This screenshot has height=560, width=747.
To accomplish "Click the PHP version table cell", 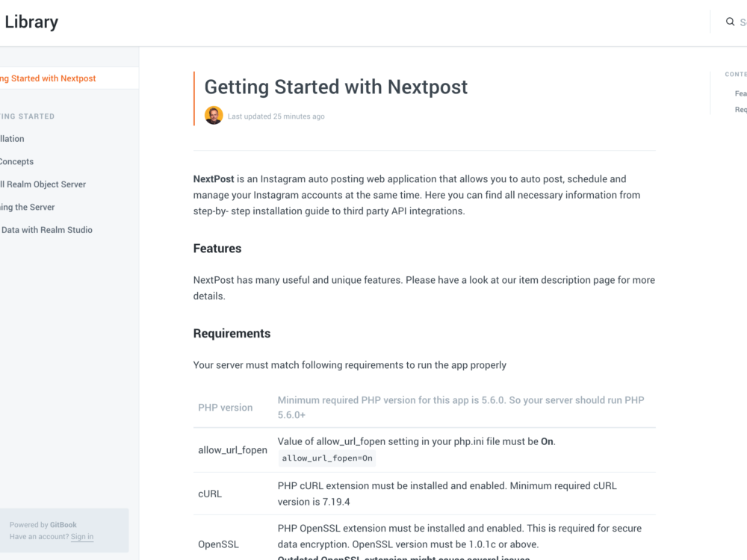I will (x=226, y=408).
